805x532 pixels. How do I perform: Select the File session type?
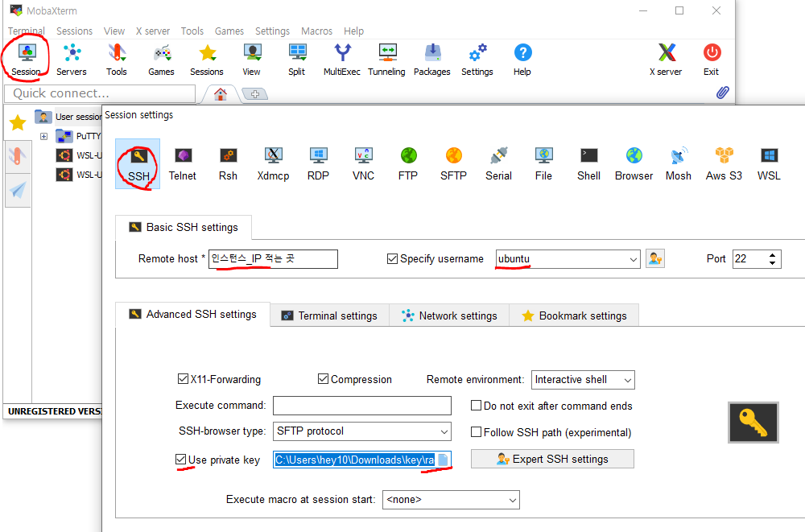(x=543, y=164)
